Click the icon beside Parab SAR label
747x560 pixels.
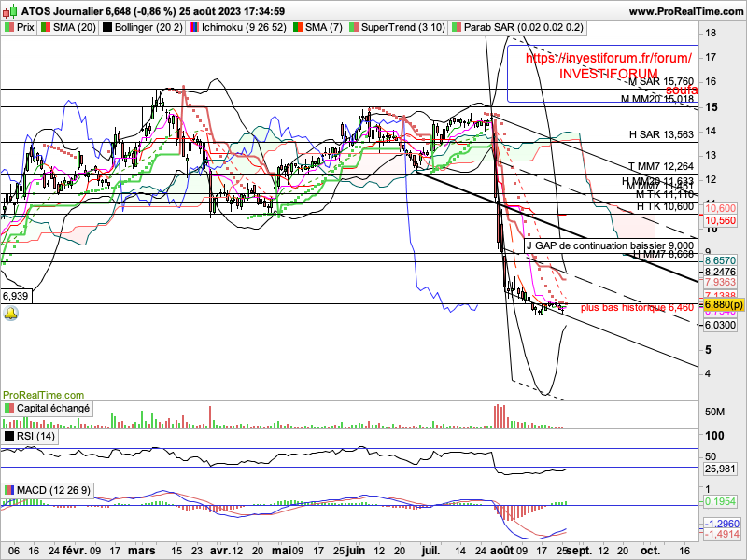[x=457, y=28]
